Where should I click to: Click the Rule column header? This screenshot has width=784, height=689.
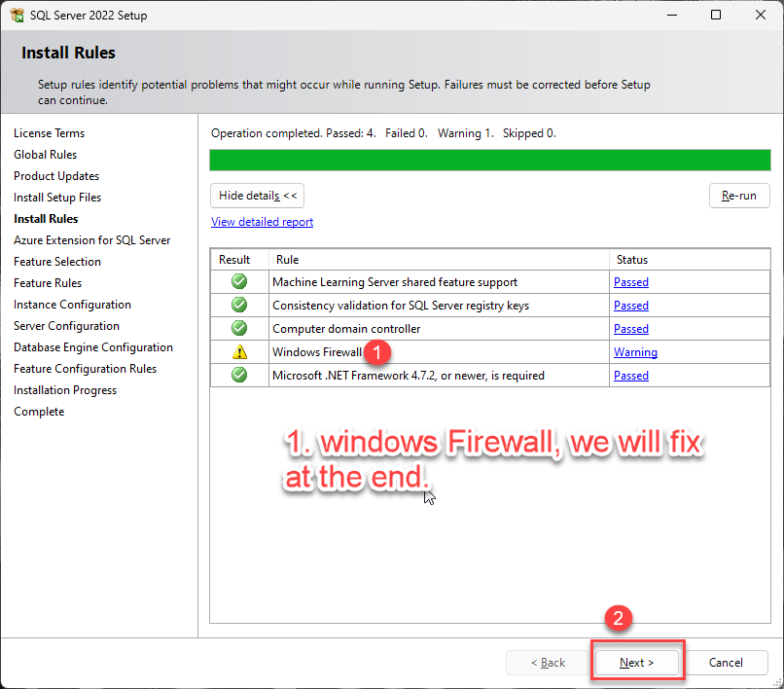pyautogui.click(x=287, y=260)
